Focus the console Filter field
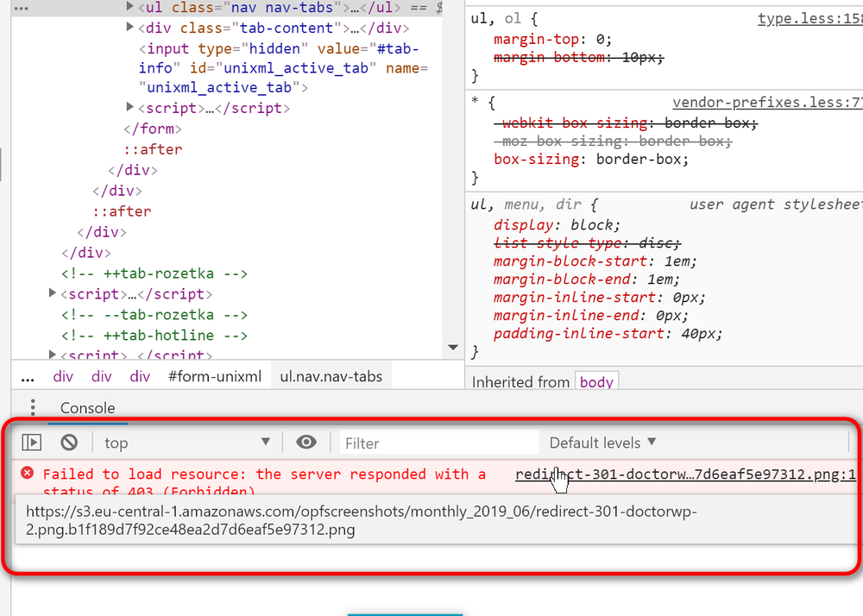The image size is (863, 616). (438, 443)
